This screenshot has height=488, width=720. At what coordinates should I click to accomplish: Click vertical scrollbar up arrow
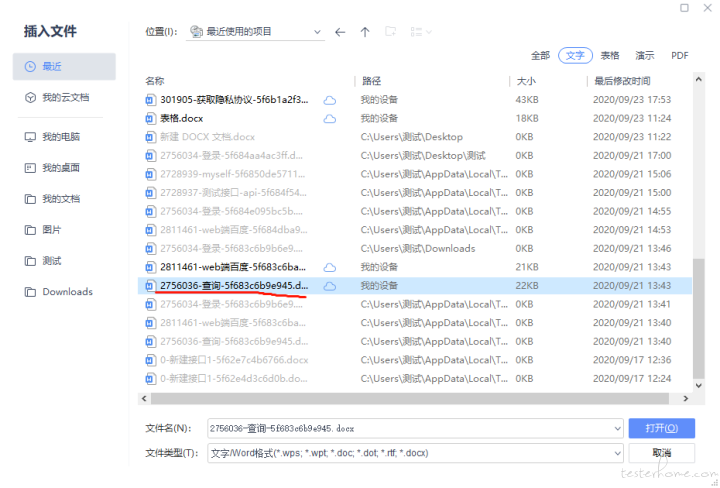click(x=698, y=79)
